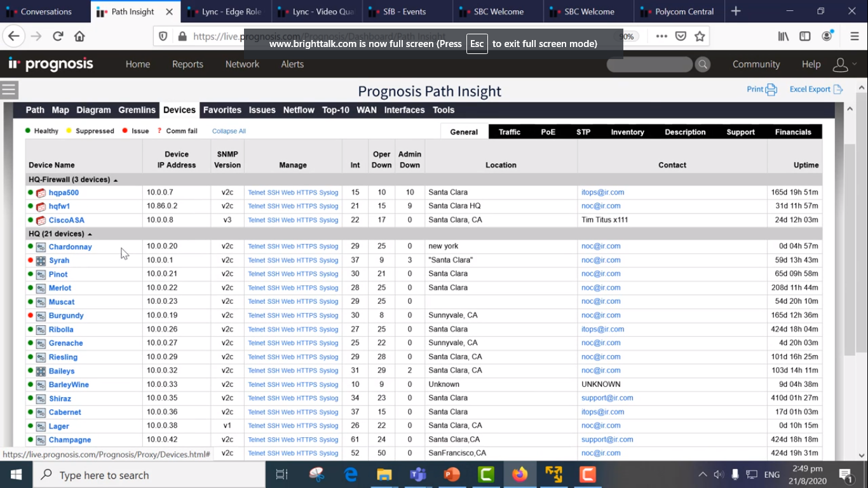Sort by Location column header

[x=501, y=165]
